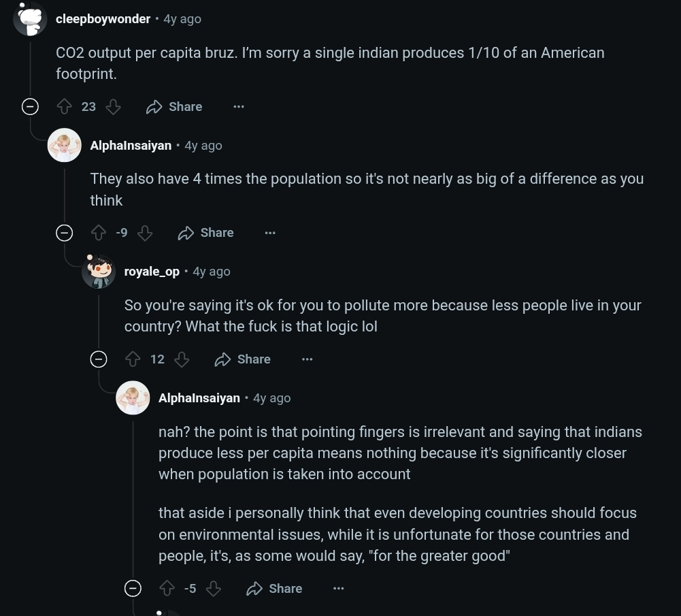Collapse cleepboywonder's comment thread
The width and height of the screenshot is (681, 616).
tap(30, 107)
